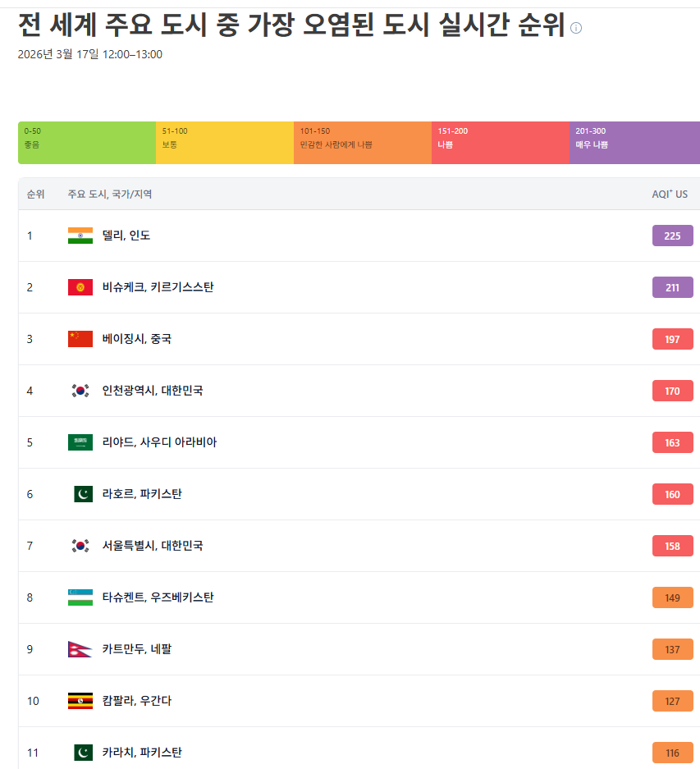Click Incheon's red 170 AQI badge
This screenshot has height=769, width=700.
[672, 391]
